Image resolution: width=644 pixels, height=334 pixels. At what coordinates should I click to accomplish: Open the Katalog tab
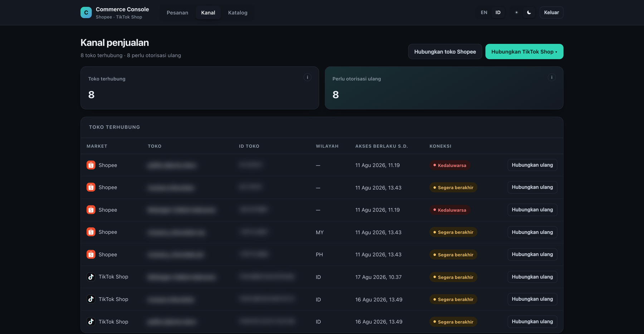click(238, 13)
